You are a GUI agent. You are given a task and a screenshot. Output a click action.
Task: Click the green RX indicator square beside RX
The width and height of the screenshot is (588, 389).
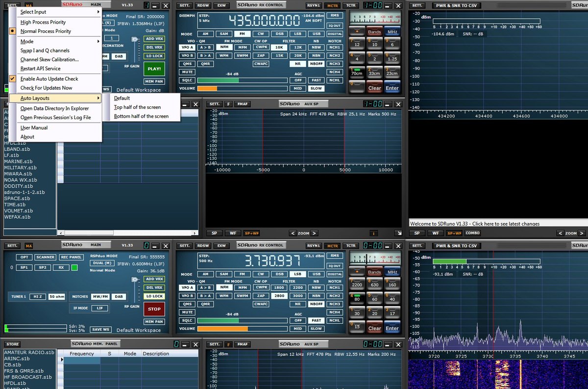(x=74, y=267)
